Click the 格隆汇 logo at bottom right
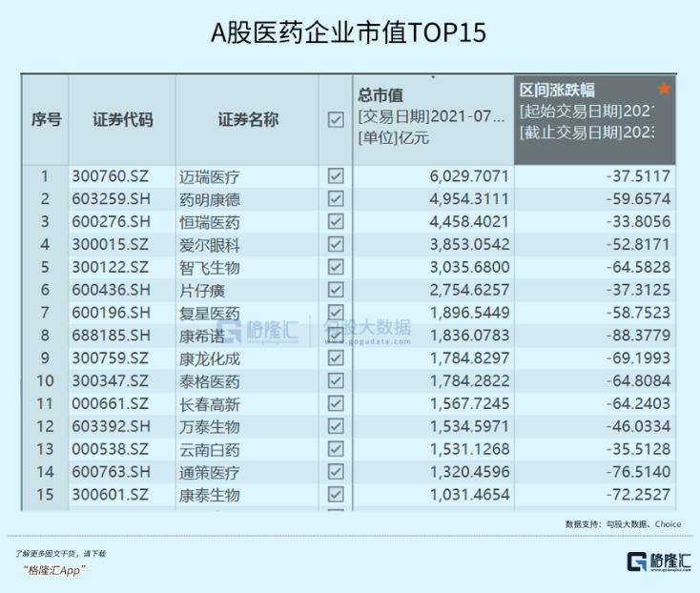This screenshot has height=593, width=700. [x=659, y=562]
